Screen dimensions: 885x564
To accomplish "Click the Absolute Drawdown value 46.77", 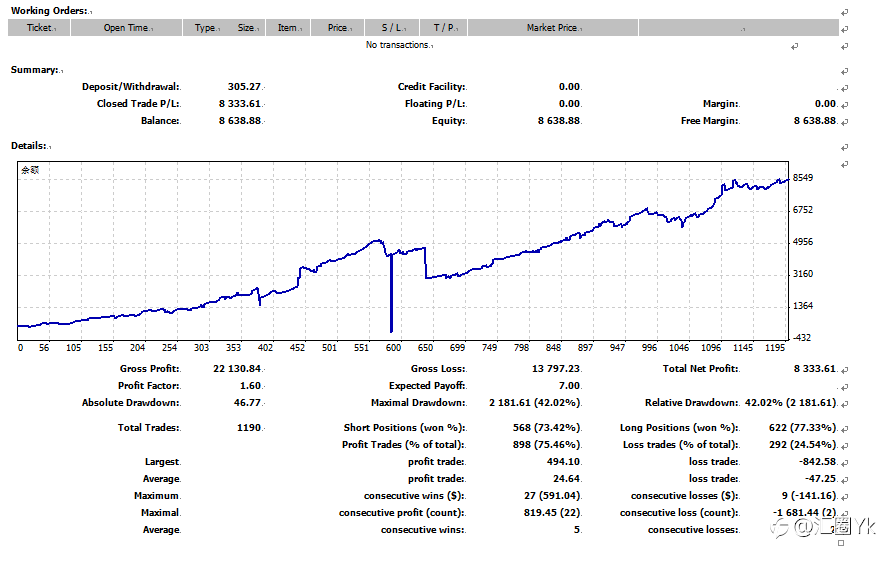I will [247, 403].
